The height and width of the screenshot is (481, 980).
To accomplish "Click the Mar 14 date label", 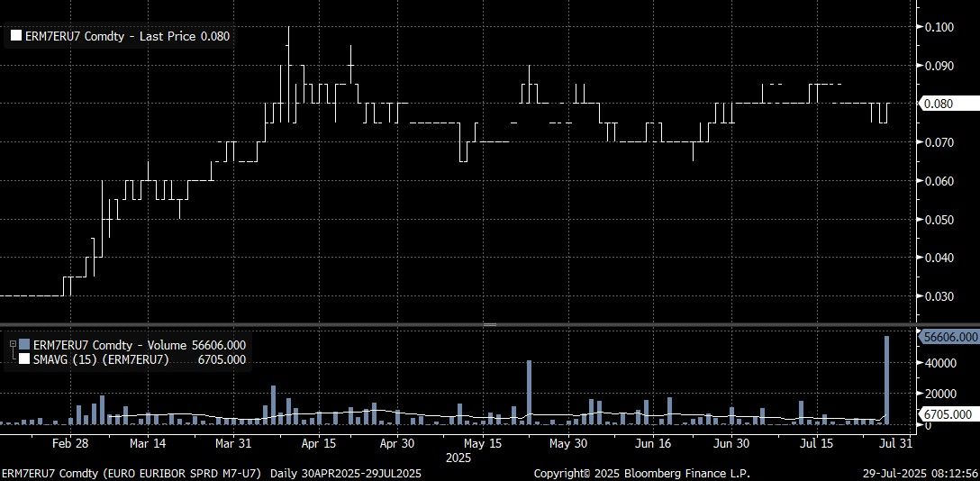I will tap(148, 443).
